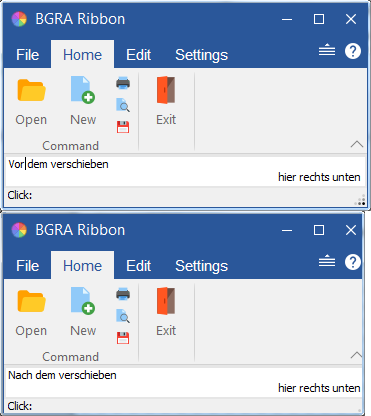Image resolution: width=371 pixels, height=416 pixels.
Task: Open folder icon in bottom window
Action: [31, 301]
